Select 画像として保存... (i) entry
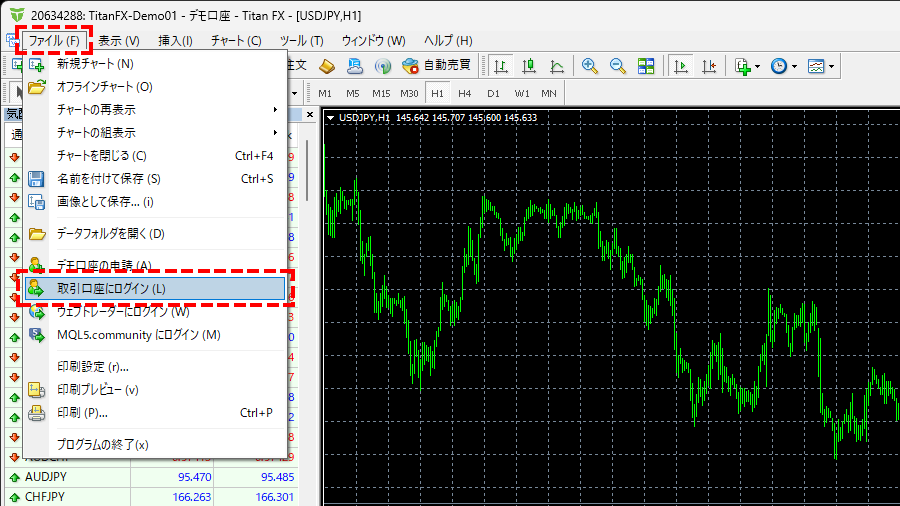The height and width of the screenshot is (506, 900). (x=155, y=201)
